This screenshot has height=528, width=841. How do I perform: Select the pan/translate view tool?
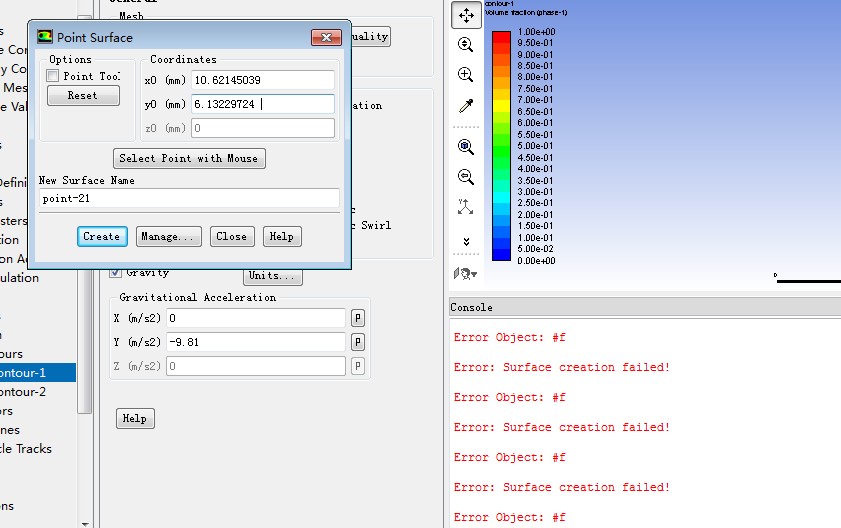tap(466, 15)
